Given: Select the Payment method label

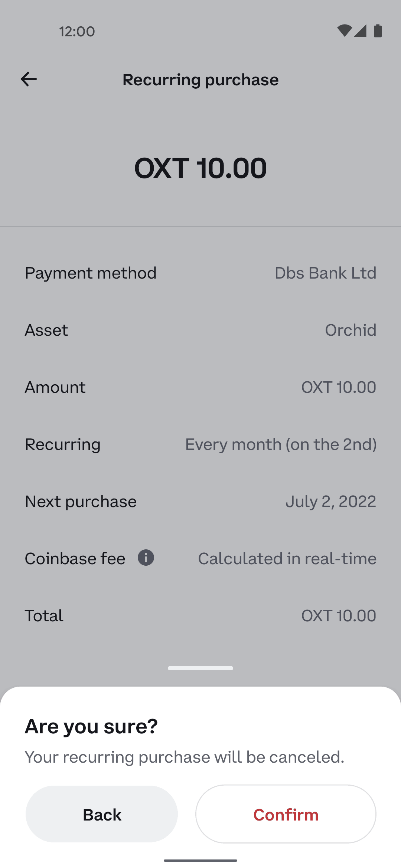Looking at the screenshot, I should coord(91,273).
